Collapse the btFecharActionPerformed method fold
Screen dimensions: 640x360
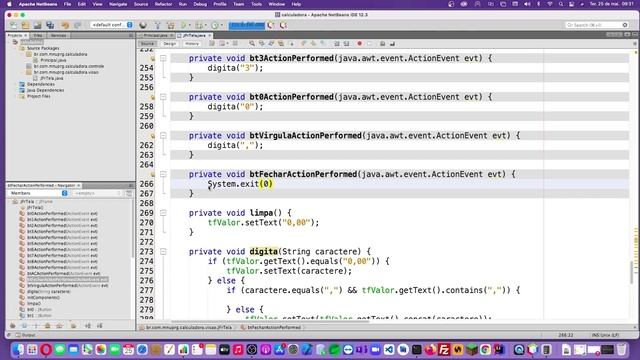pos(163,174)
